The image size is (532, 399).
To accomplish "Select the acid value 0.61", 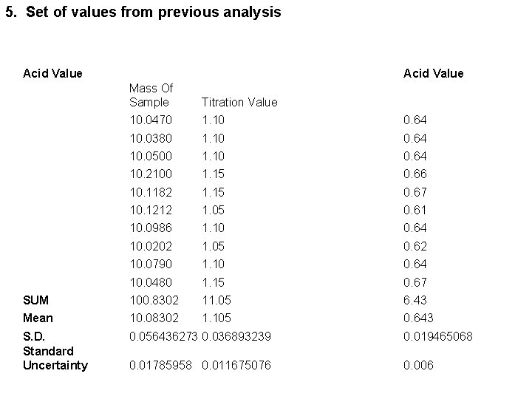I will click(415, 210).
